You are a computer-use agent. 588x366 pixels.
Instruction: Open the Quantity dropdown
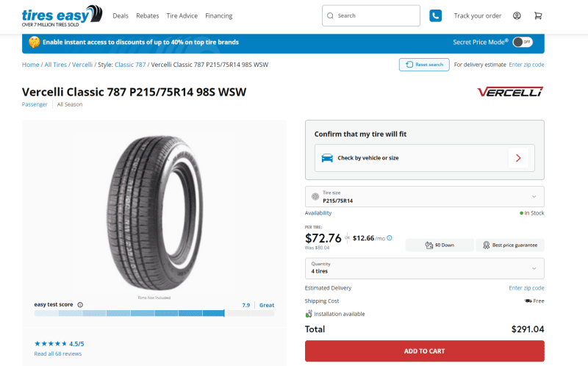(424, 268)
